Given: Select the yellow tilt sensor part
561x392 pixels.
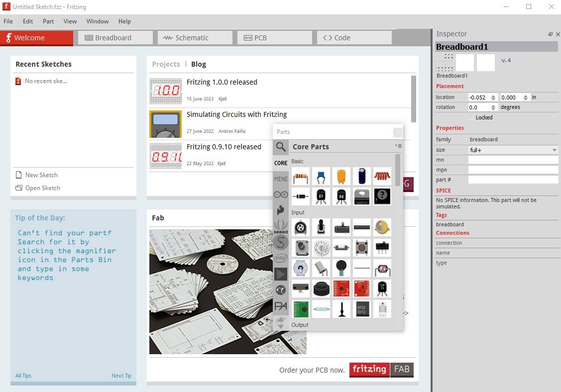Looking at the screenshot, I should click(x=382, y=227).
